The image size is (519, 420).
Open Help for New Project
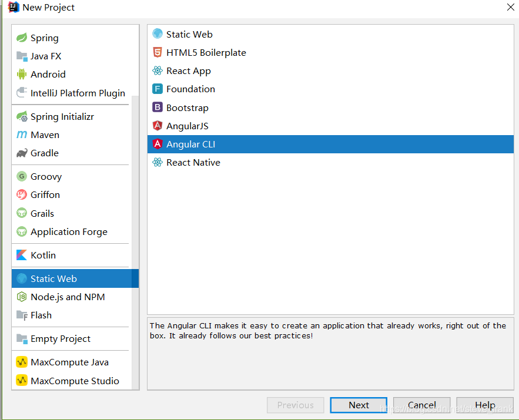(x=485, y=405)
